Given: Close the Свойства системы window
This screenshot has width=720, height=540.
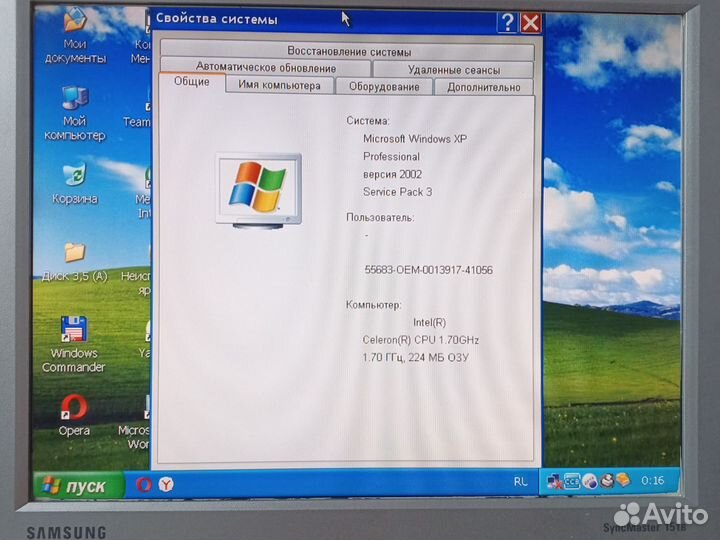Looking at the screenshot, I should [x=531, y=22].
